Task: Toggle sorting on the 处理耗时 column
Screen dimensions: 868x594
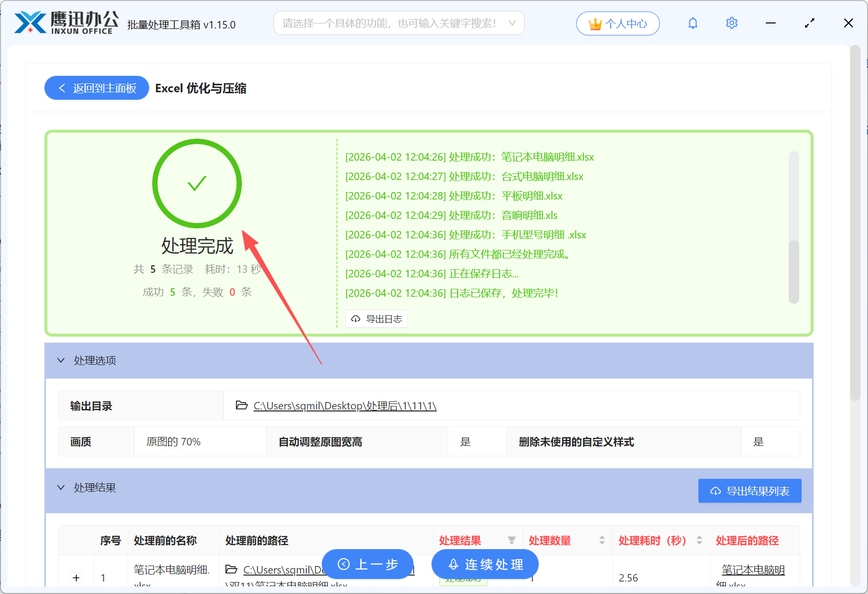Action: tap(699, 540)
